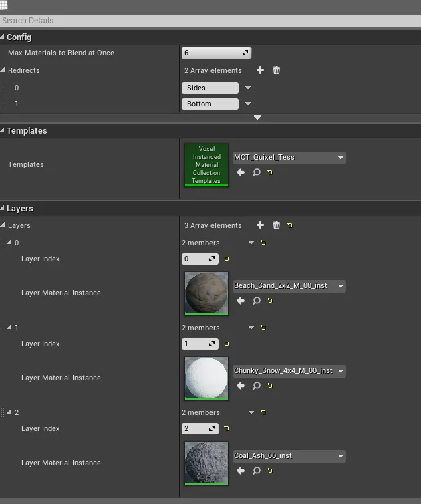The width and height of the screenshot is (421, 504).
Task: Add a new element to Redirects array
Action: coord(260,70)
